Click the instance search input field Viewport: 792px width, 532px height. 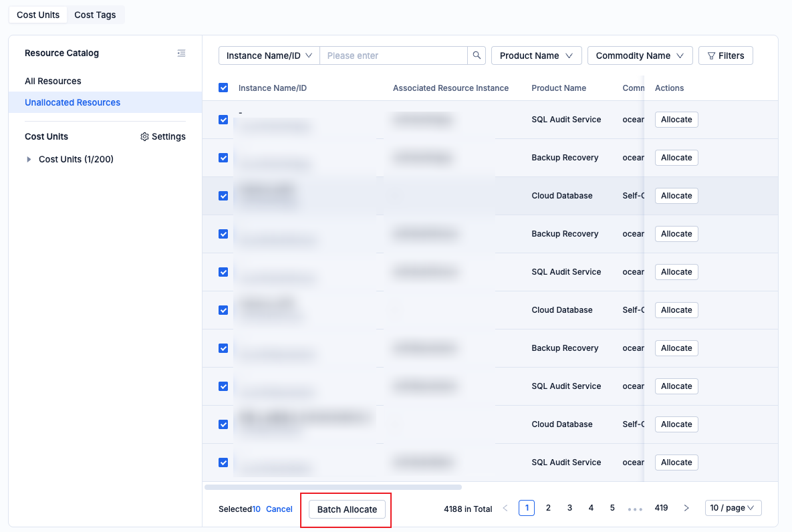pyautogui.click(x=393, y=55)
